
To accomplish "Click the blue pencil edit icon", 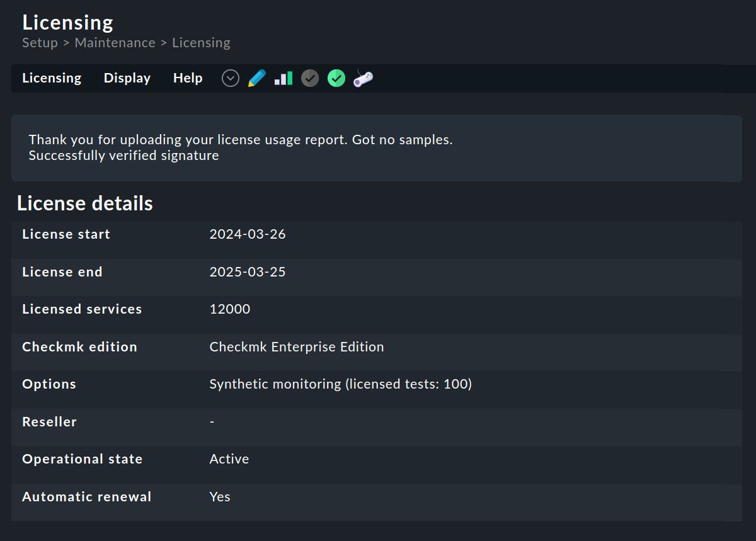I will pos(257,78).
